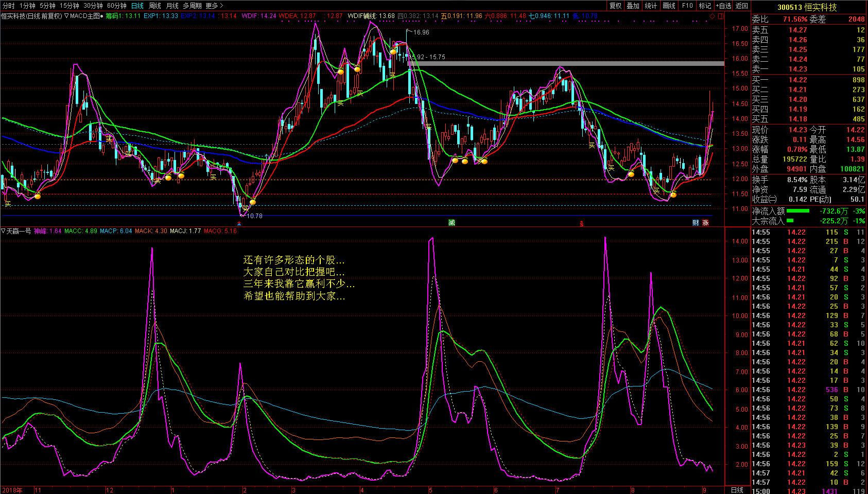Click the 2018年 date label on time axis
The height and width of the screenshot is (494, 868).
click(x=12, y=490)
